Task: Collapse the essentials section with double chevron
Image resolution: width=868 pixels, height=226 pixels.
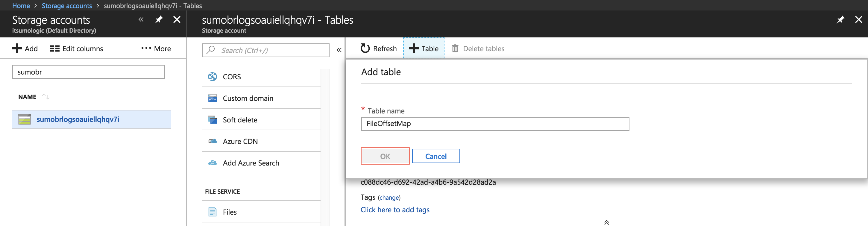Action: pyautogui.click(x=606, y=222)
